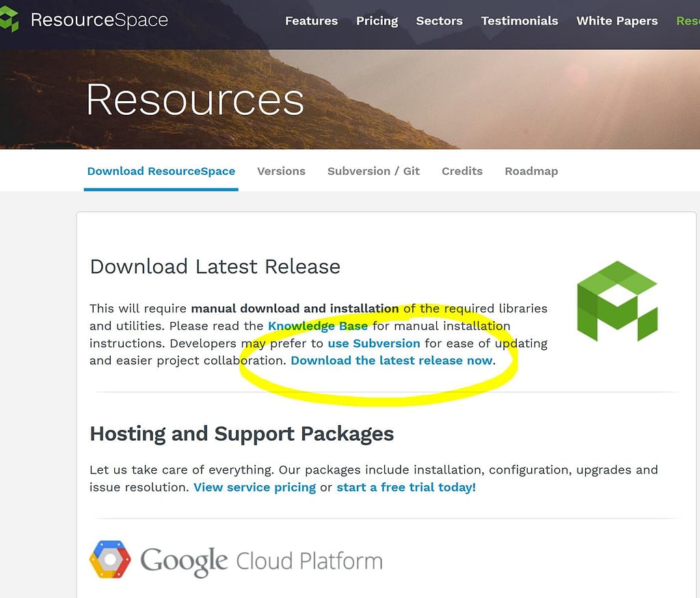Go to Sectors in top navigation

pos(440,21)
